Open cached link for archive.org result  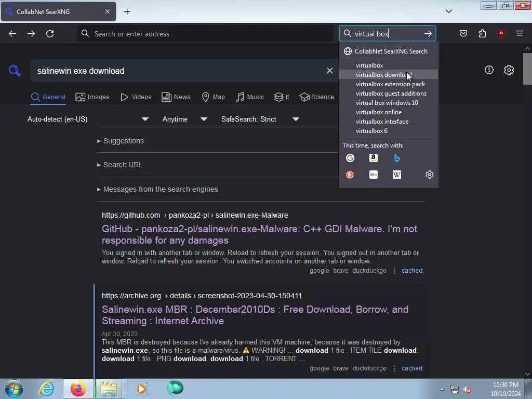[x=412, y=368]
